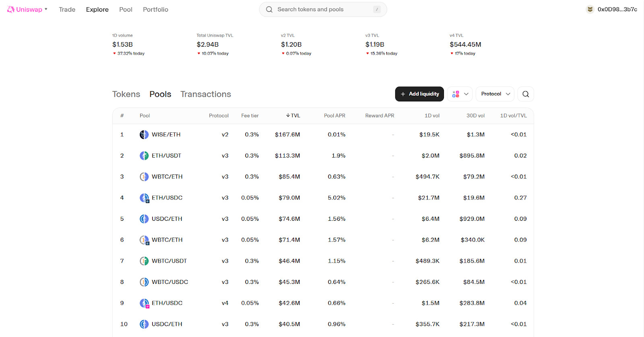Expand the network selector dropdown

[x=460, y=94]
